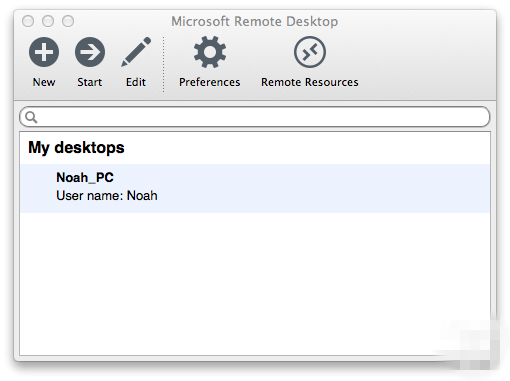Open Preferences gear icon

(x=210, y=52)
